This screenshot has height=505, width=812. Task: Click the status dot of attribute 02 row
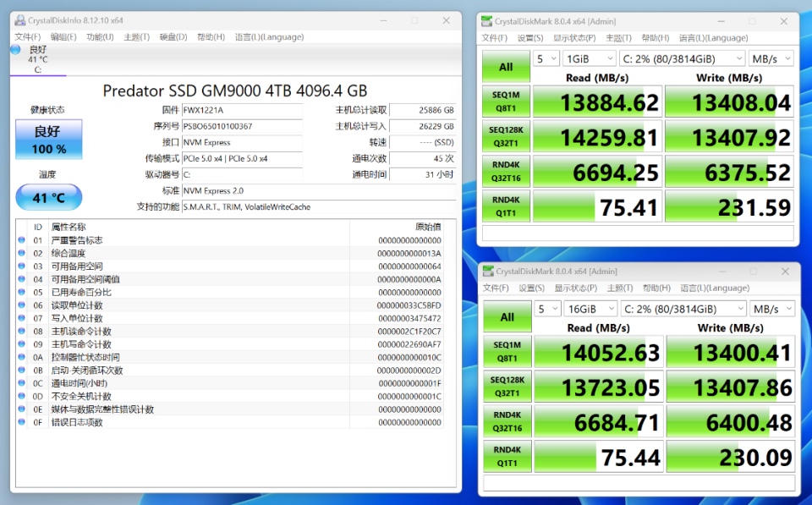click(x=22, y=253)
